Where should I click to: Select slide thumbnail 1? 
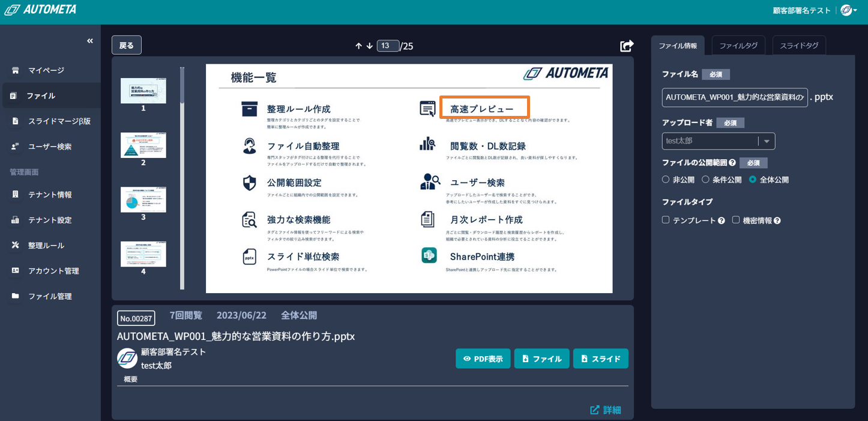[143, 90]
